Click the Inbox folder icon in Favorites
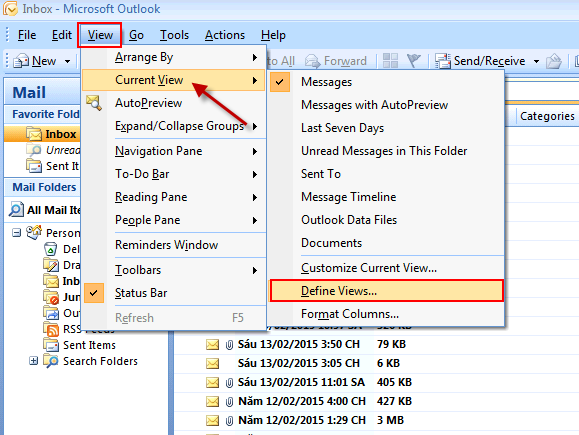Image resolution: width=579 pixels, height=435 pixels. coord(34,134)
